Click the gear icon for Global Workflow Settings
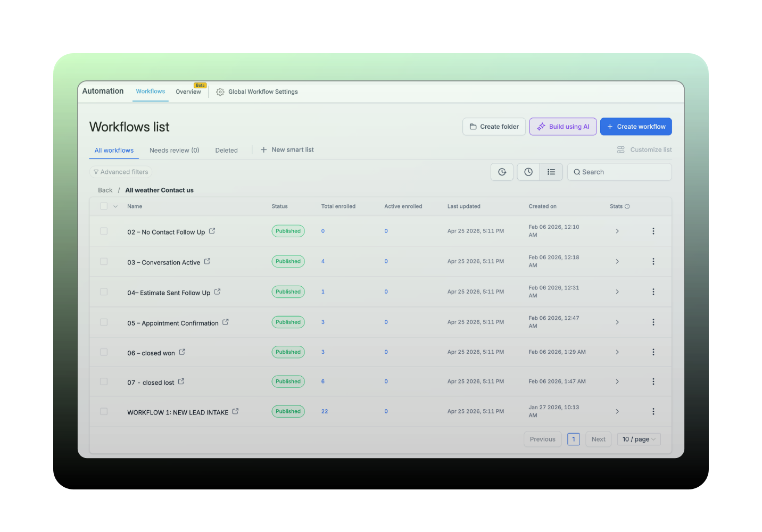 click(x=220, y=92)
